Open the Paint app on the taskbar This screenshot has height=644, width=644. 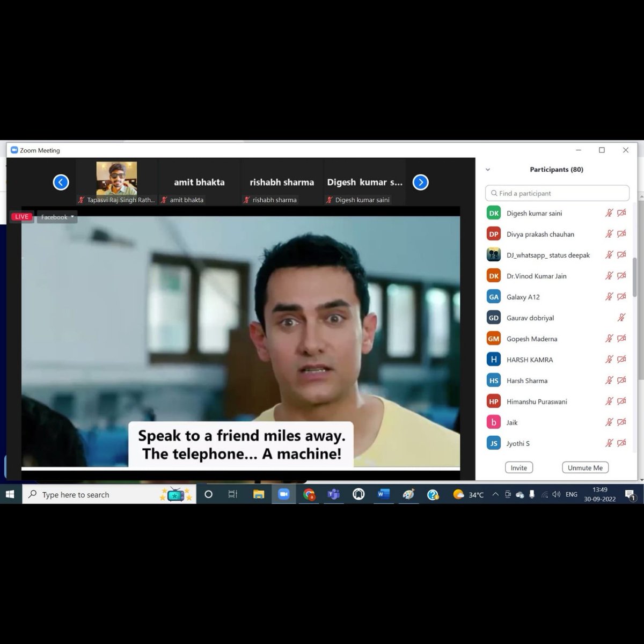point(408,494)
